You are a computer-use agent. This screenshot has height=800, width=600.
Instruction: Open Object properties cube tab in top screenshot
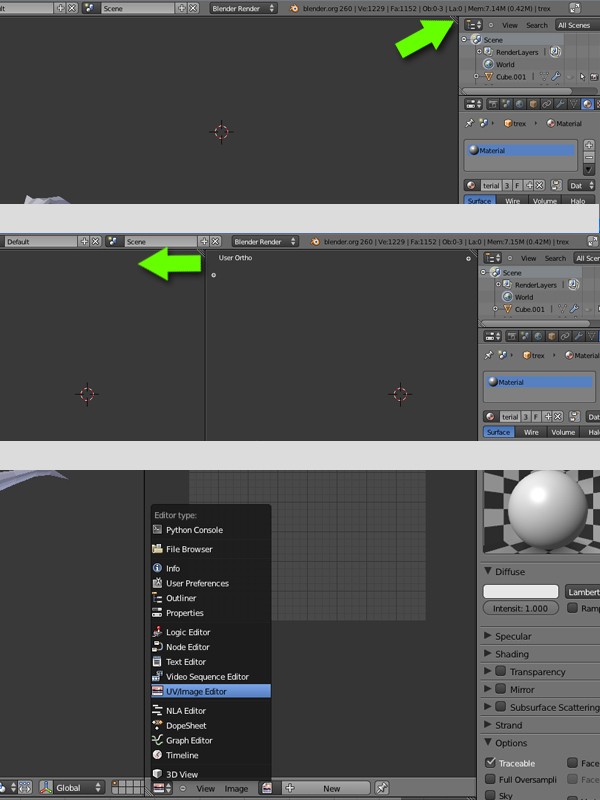[x=533, y=104]
